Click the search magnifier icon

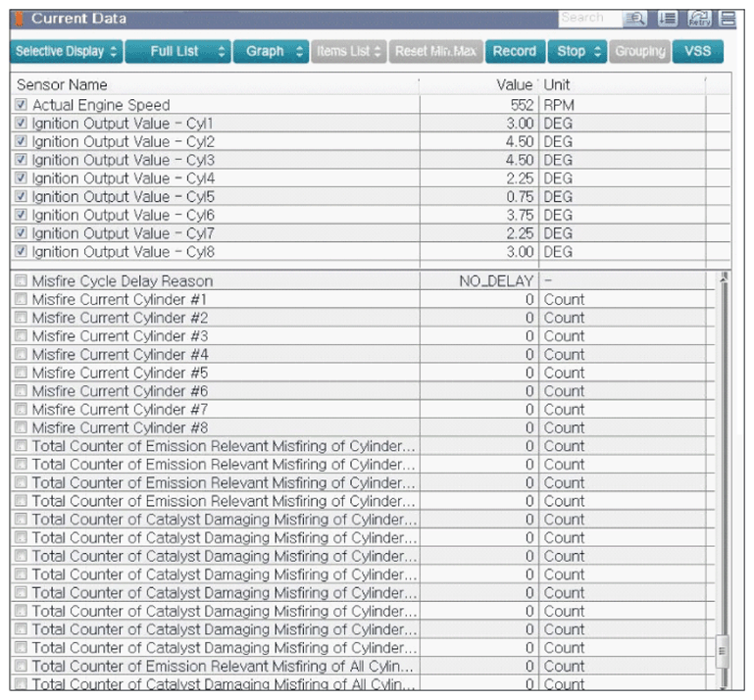pos(634,19)
